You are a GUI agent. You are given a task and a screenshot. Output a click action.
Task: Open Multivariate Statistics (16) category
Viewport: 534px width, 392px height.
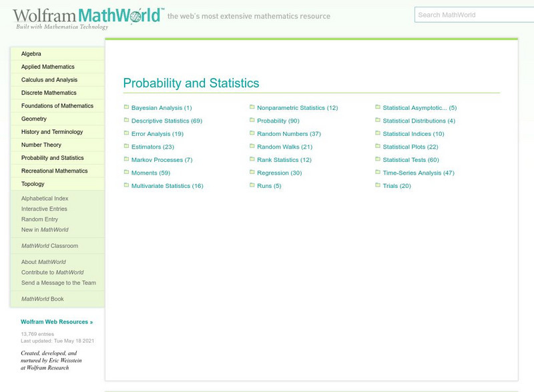tap(168, 186)
